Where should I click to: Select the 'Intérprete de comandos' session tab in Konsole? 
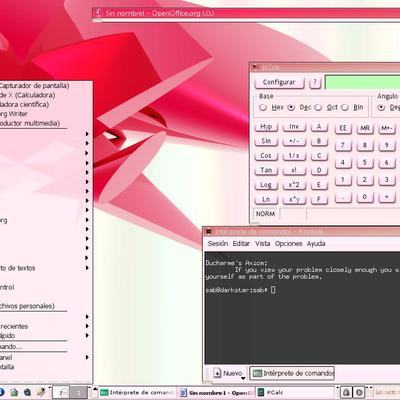[292, 373]
